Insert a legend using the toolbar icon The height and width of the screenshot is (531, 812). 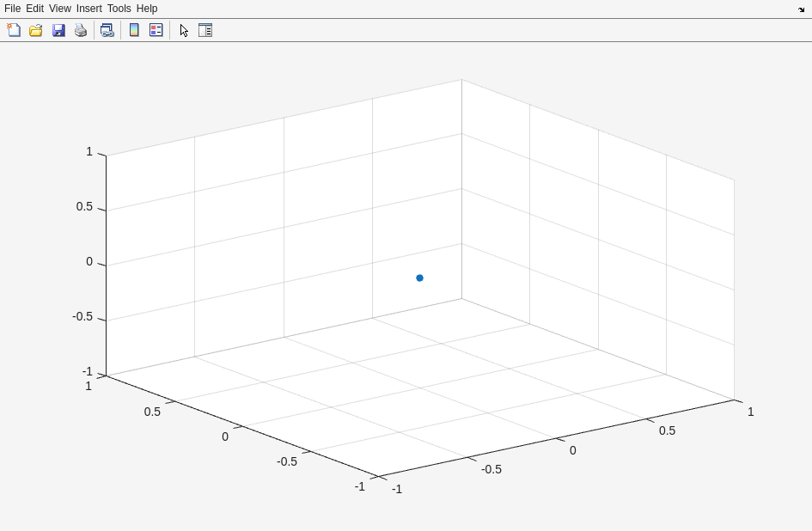pos(156,30)
